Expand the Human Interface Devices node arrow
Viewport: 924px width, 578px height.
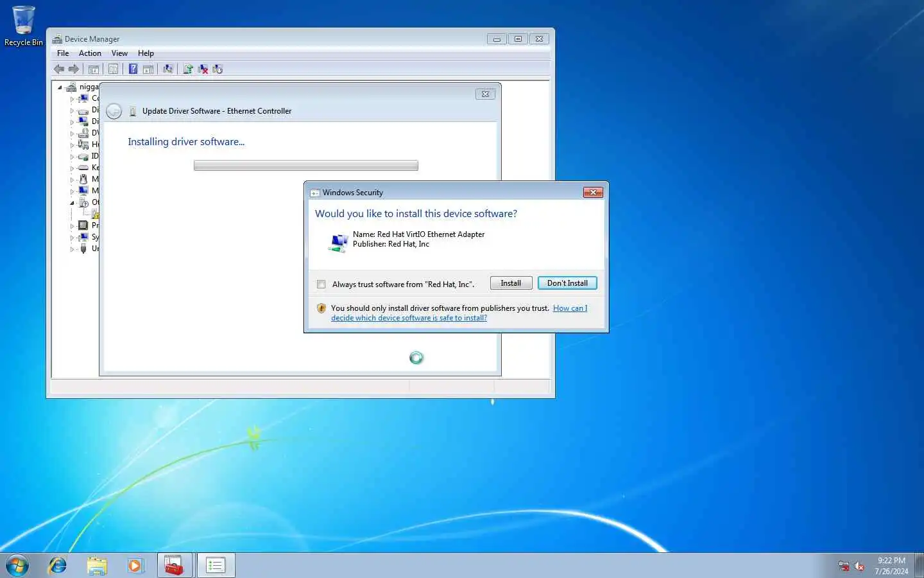coord(72,145)
